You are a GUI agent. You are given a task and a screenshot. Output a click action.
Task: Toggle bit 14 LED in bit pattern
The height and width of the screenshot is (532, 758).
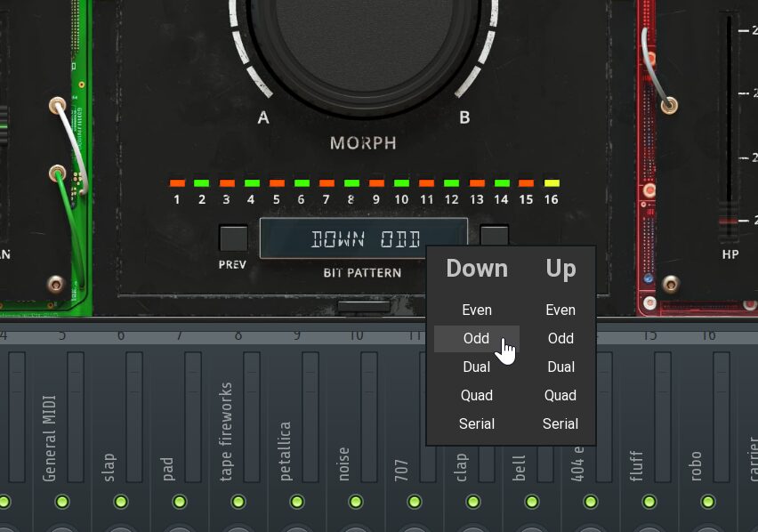pyautogui.click(x=502, y=183)
